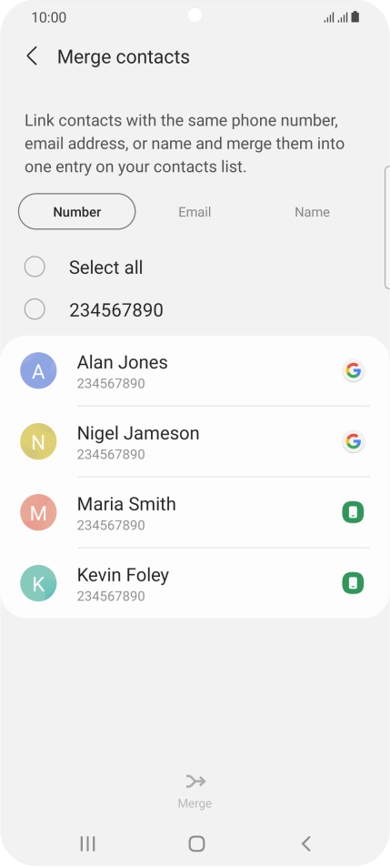Select the Number tab
The width and height of the screenshot is (390, 868).
coord(77,211)
